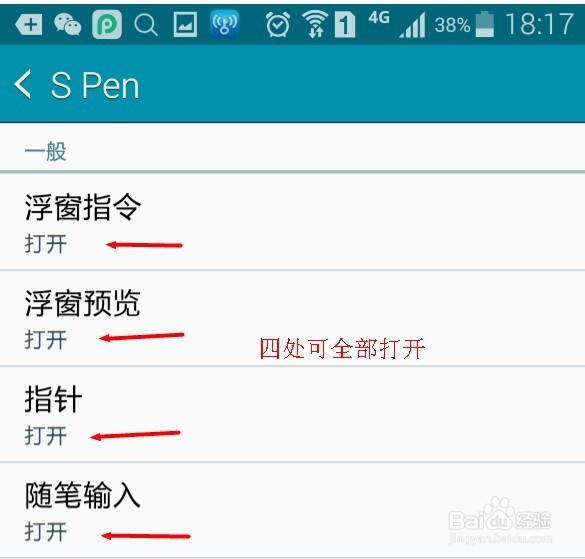Viewport: 585px width, 559px height.
Task: Tap the 一般 section header
Action: pos(46,152)
